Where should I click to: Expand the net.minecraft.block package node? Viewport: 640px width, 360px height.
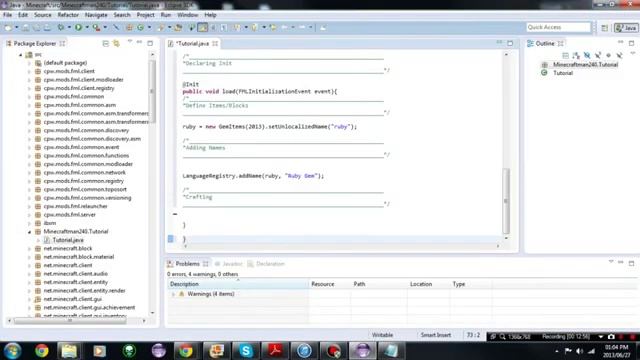pyautogui.click(x=29, y=248)
